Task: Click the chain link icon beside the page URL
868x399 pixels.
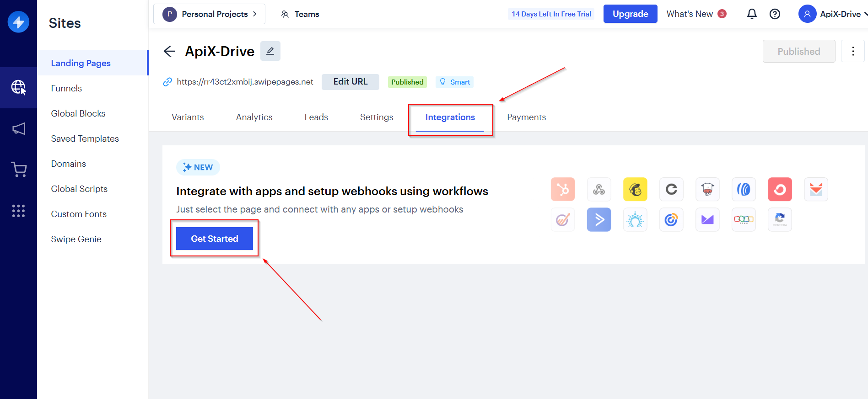Action: [x=167, y=82]
